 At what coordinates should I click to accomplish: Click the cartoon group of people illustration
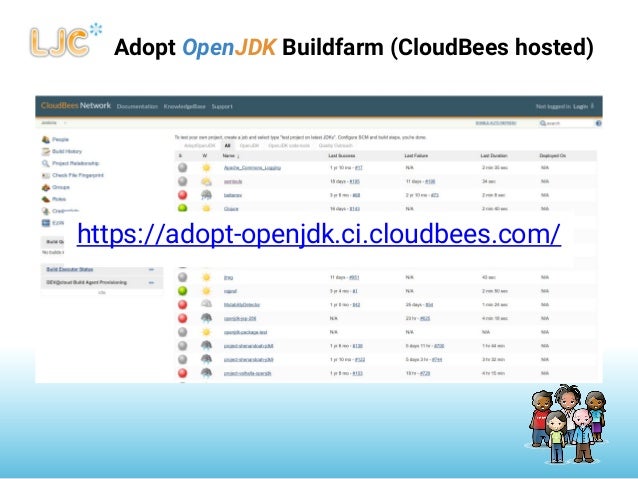pyautogui.click(x=568, y=424)
